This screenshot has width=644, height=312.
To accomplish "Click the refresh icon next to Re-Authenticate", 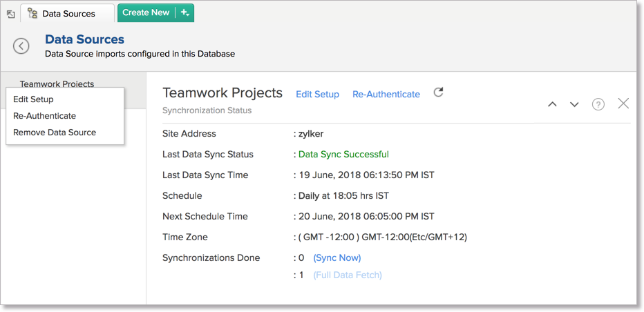I will (439, 92).
